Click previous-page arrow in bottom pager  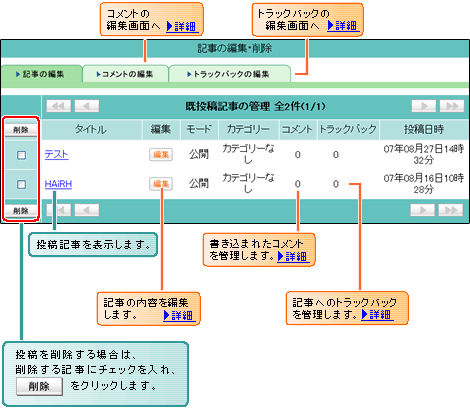[87, 210]
